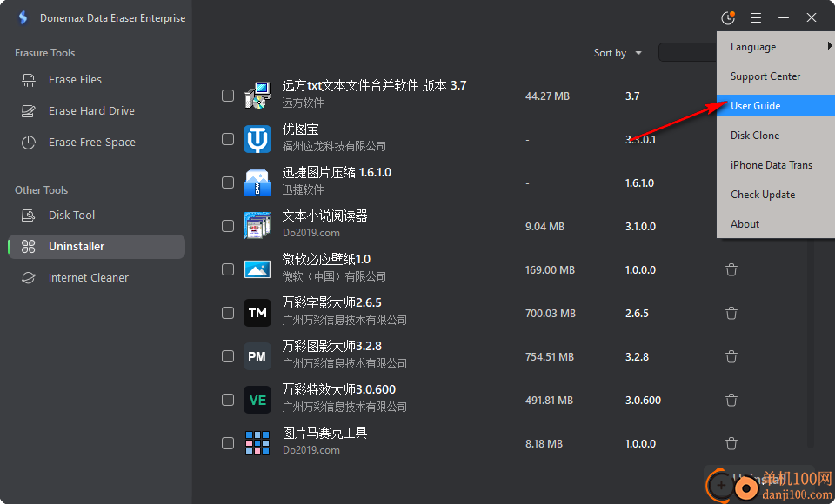Click the 微软必应壁纸 app icon
Image resolution: width=835 pixels, height=504 pixels.
(x=257, y=269)
